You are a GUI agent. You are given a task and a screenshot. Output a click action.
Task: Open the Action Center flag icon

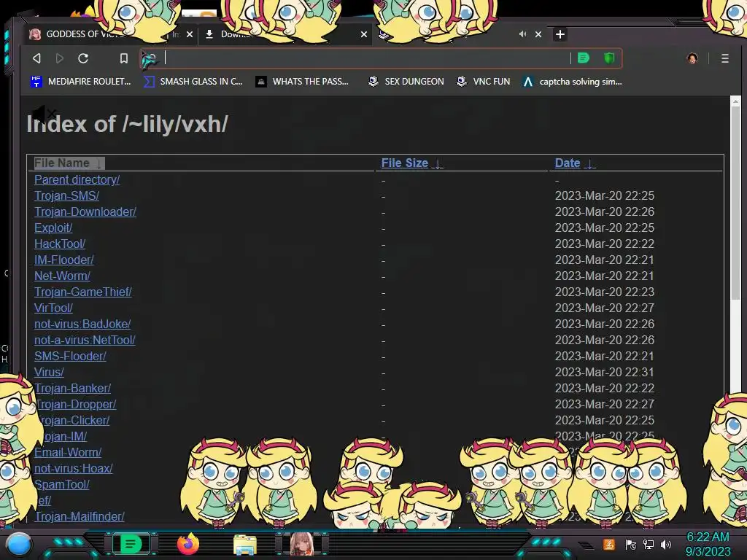[630, 544]
